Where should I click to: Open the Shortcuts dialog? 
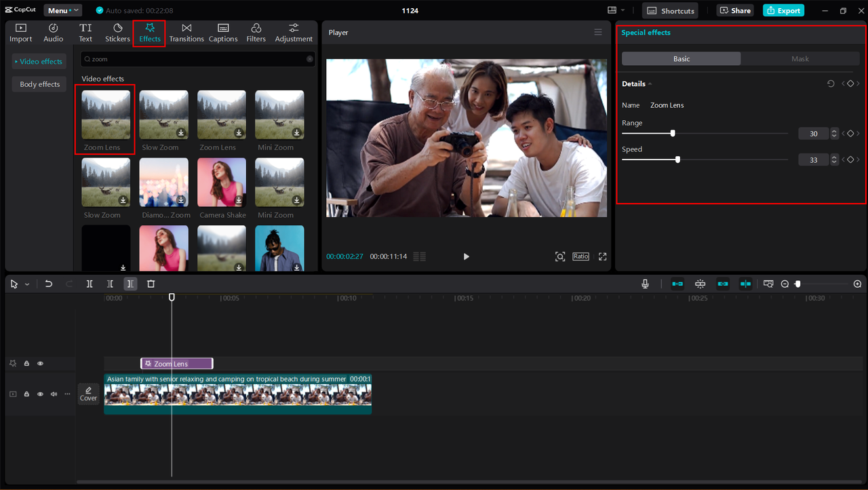click(x=670, y=10)
